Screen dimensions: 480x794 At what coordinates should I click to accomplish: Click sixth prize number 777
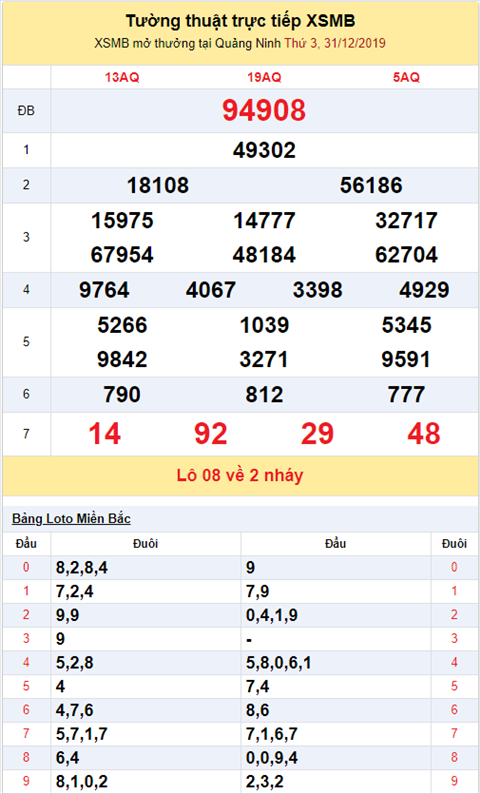(406, 394)
